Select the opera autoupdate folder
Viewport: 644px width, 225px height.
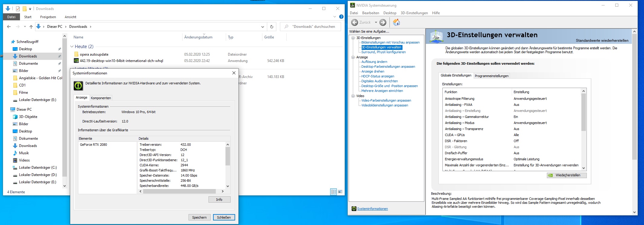point(94,54)
